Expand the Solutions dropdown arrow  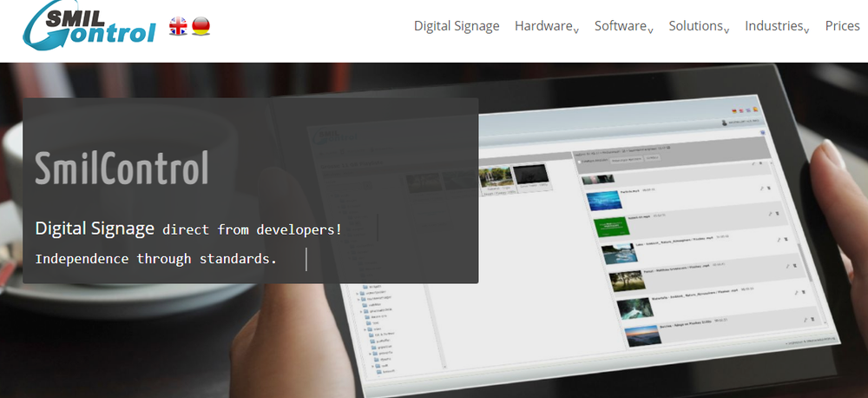727,30
